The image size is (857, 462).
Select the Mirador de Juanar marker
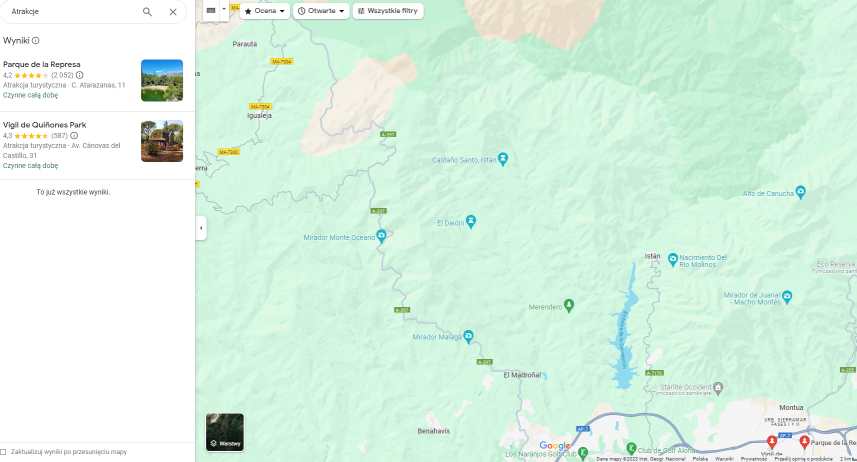[787, 297]
